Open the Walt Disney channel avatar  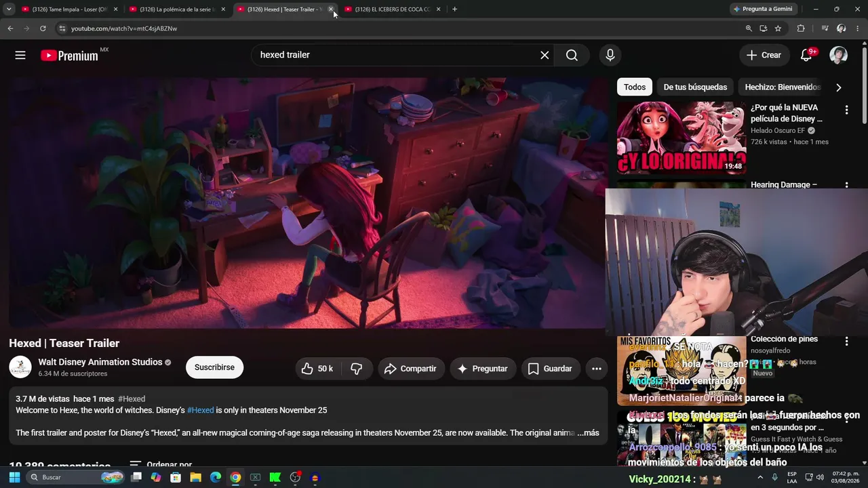point(20,367)
